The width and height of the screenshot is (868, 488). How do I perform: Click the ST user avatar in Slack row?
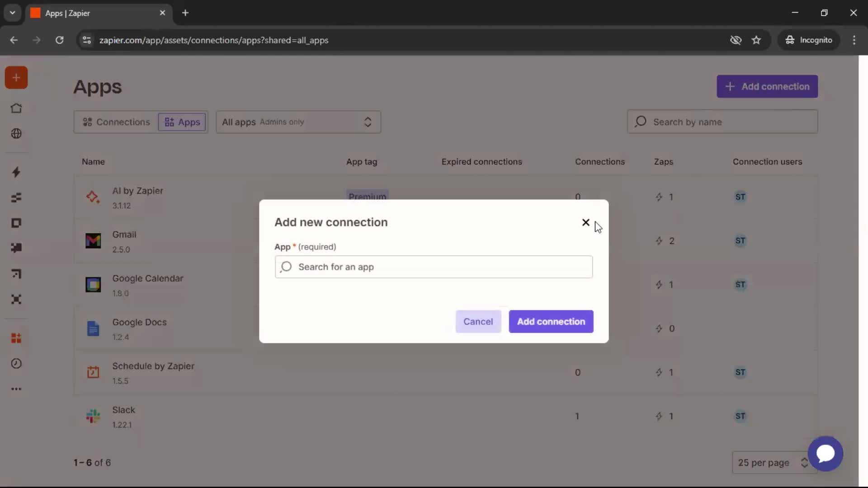tap(740, 416)
